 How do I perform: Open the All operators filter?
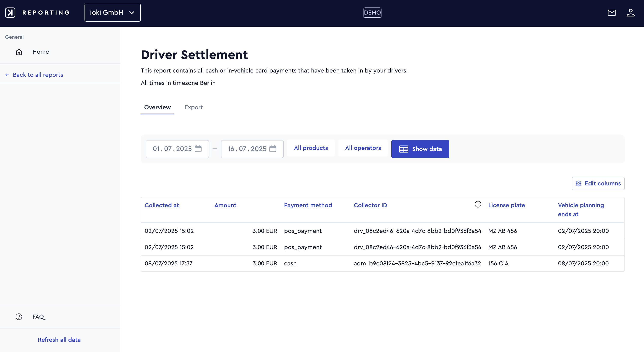click(x=363, y=148)
